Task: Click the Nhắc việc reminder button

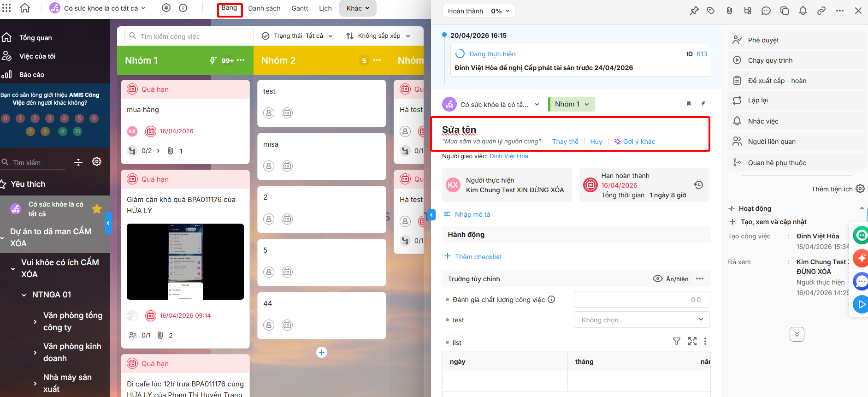Action: point(796,121)
